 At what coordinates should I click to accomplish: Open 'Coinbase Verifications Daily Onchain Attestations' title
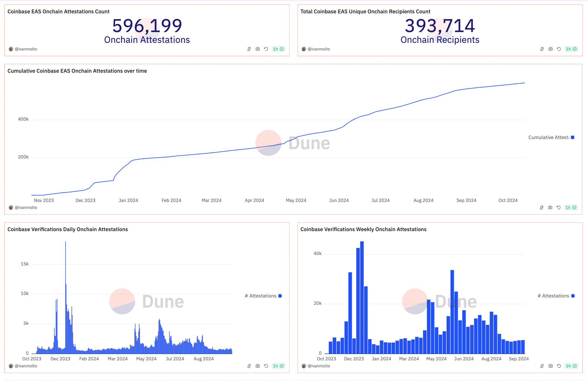coord(68,229)
